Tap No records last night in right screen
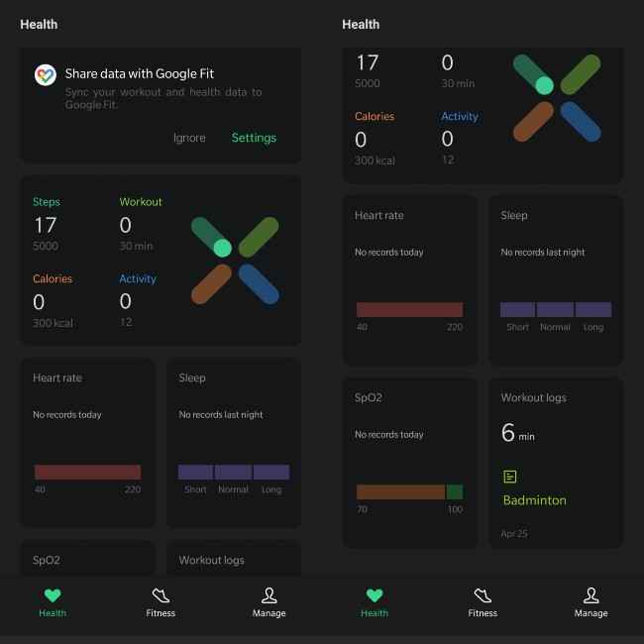Screen dimensions: 644x644 [543, 253]
